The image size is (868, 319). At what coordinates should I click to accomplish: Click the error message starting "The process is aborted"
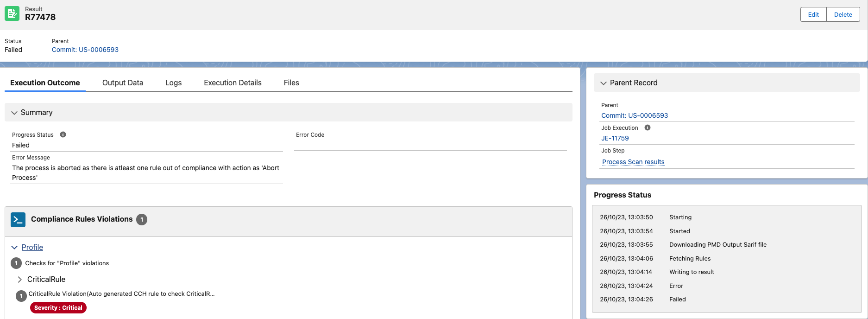coord(145,172)
